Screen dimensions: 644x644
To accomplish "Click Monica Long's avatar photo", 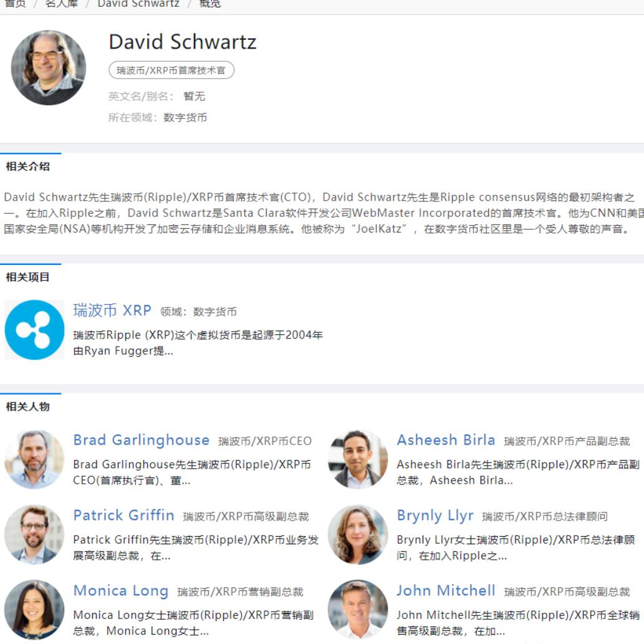I will pos(34,610).
